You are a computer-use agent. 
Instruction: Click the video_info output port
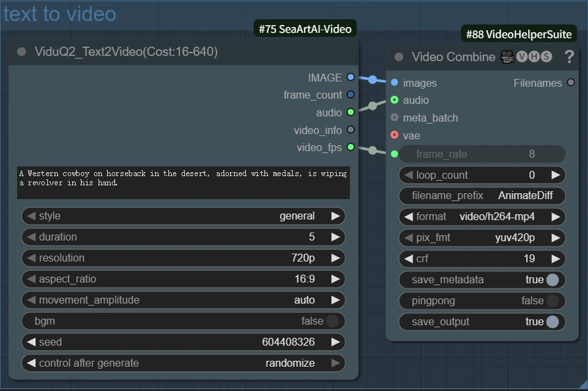351,130
